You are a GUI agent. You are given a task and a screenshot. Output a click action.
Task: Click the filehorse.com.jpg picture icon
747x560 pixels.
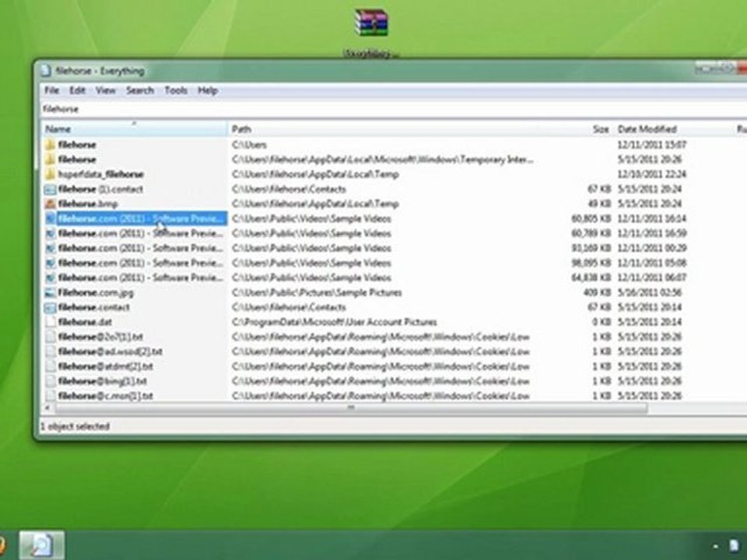[x=50, y=292]
